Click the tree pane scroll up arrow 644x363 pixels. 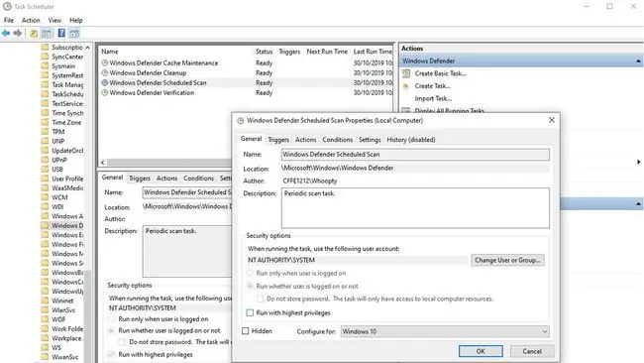point(87,48)
